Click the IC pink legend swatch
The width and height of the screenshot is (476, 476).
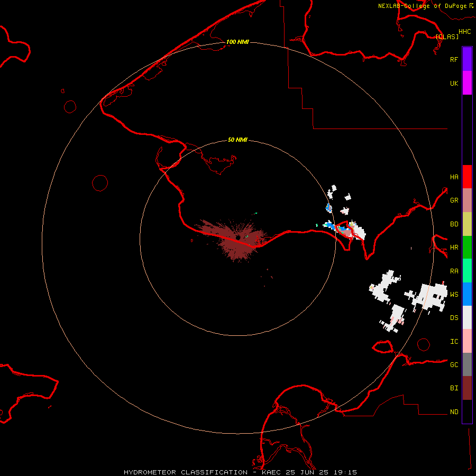point(467,341)
